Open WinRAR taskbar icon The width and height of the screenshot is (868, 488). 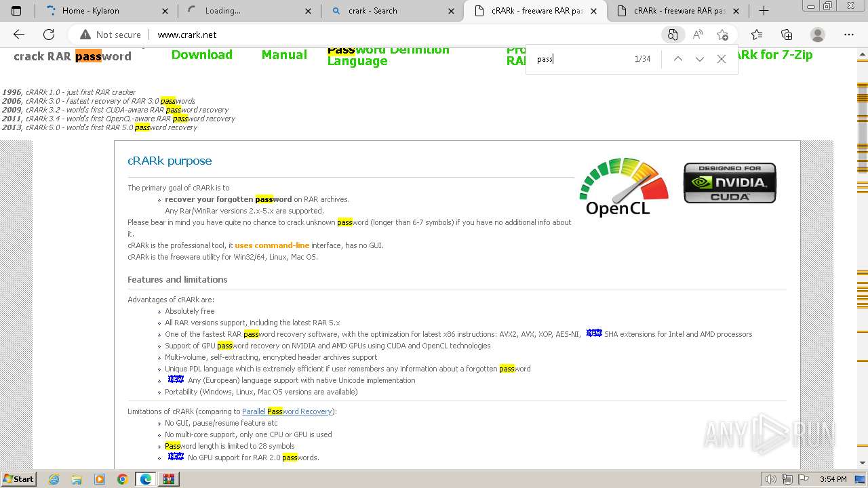coord(169,479)
